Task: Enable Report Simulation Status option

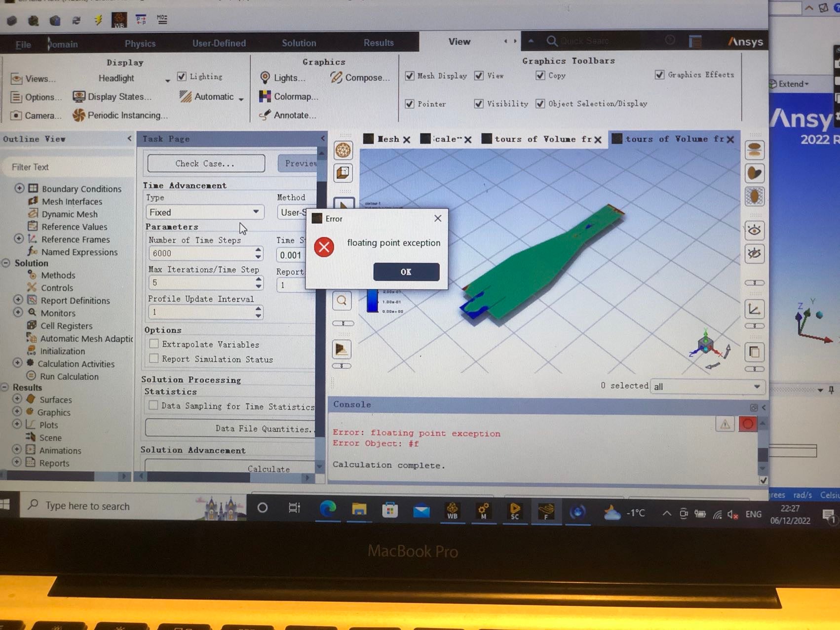Action: (154, 358)
